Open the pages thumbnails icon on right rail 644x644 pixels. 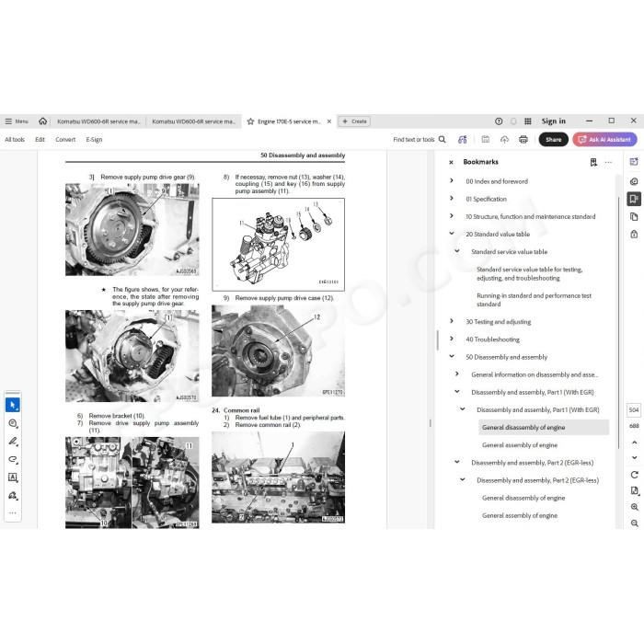(x=634, y=216)
